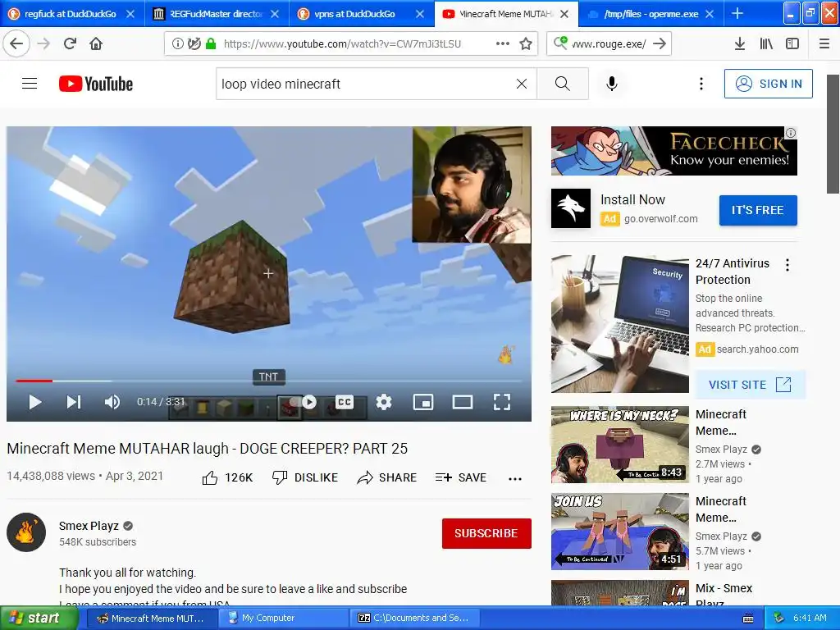Switch to /tmp/files - openme.exe tab
This screenshot has height=630, width=840.
(x=651, y=14)
